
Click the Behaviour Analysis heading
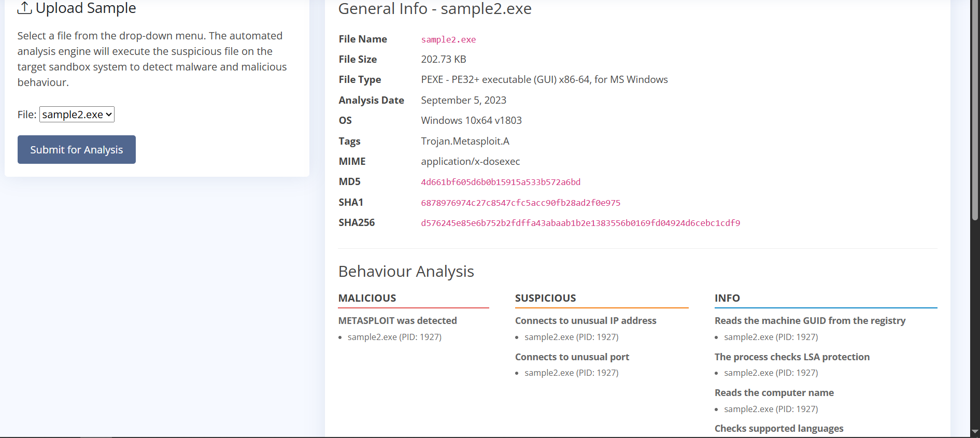(x=406, y=272)
